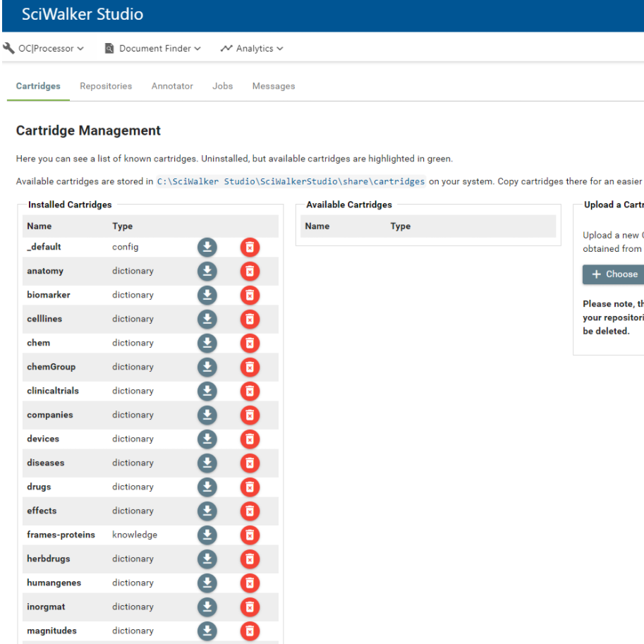Download the anatomy cartridge
Screen dimensions: 644x644
tap(207, 271)
